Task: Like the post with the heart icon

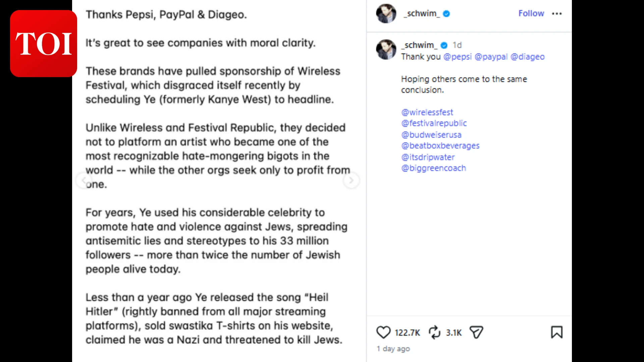Action: pyautogui.click(x=383, y=332)
